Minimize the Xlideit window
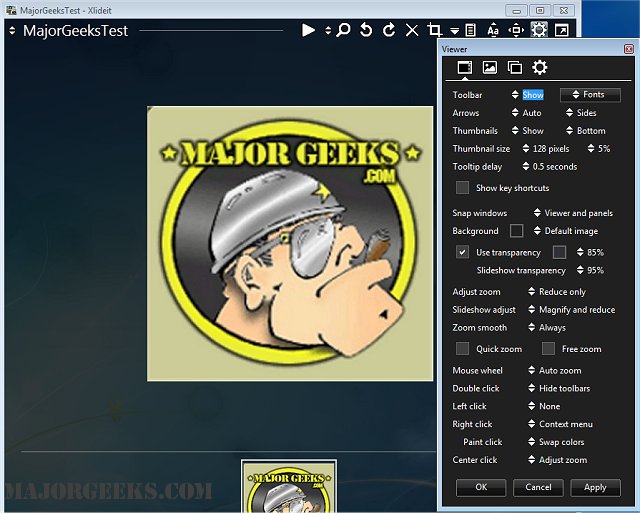640x513 pixels. 516,10
